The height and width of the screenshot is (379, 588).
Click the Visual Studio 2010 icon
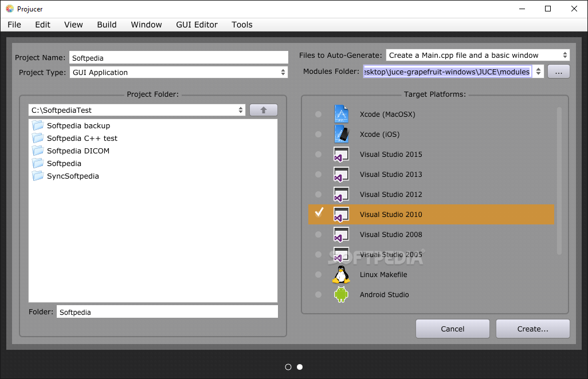click(341, 214)
